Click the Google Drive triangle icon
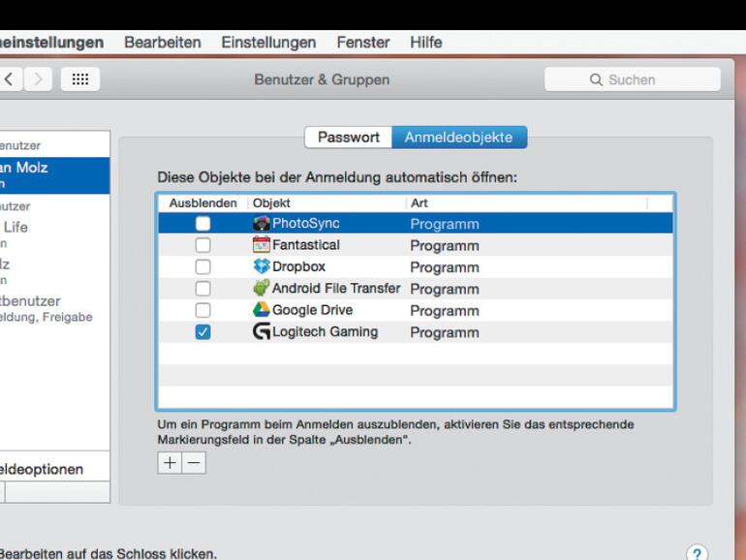Image resolution: width=746 pixels, height=560 pixels. click(x=262, y=310)
